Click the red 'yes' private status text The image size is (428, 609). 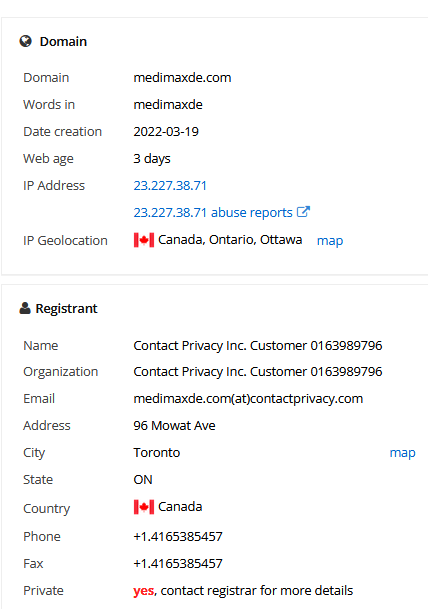[x=144, y=591]
